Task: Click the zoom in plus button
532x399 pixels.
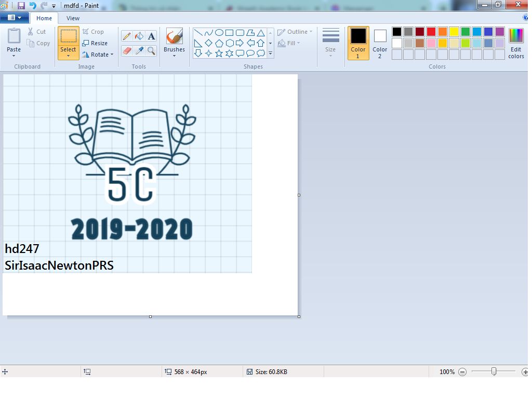Action: (525, 372)
